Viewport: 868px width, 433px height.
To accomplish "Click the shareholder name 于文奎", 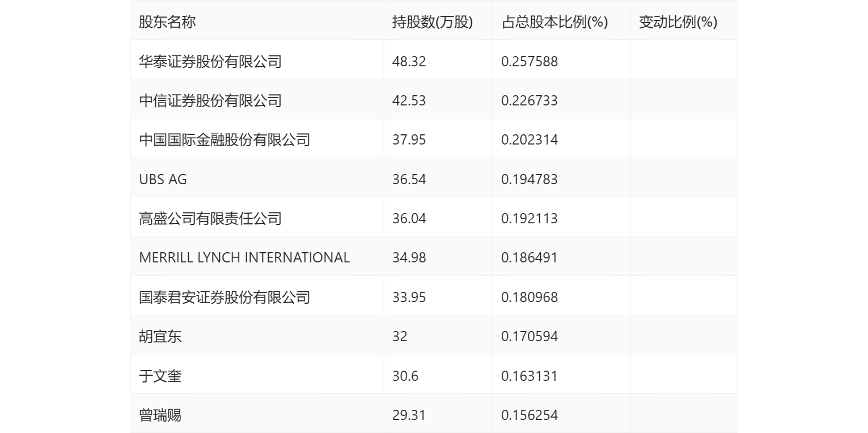I will 160,376.
